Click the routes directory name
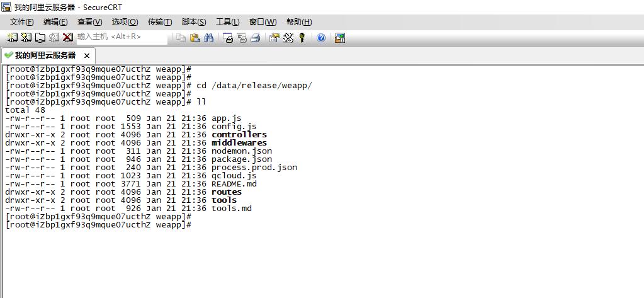This screenshot has height=298, width=644. tap(226, 192)
